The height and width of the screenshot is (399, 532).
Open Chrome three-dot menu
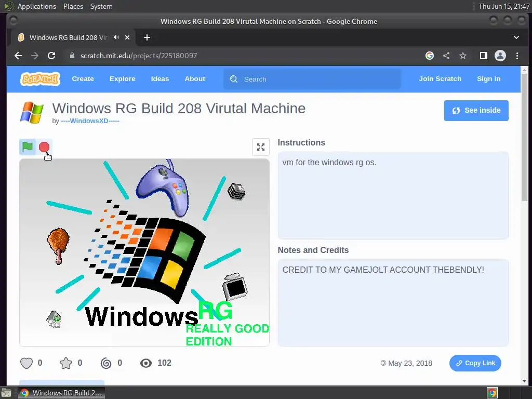517,56
